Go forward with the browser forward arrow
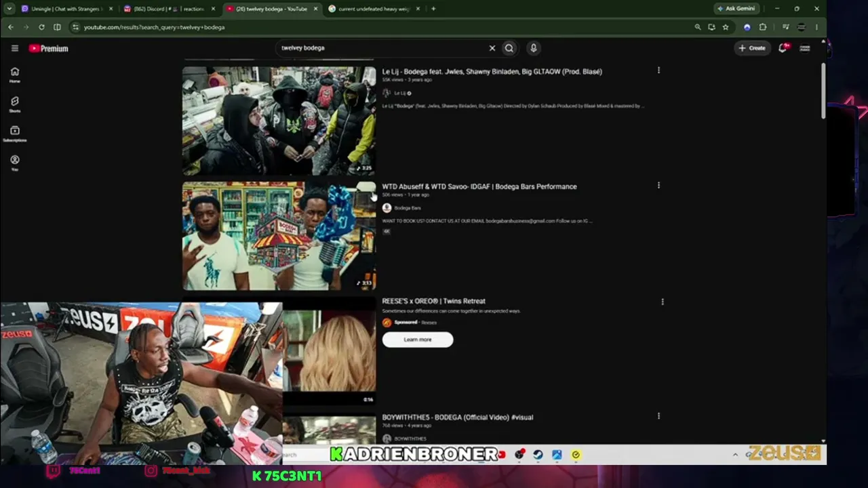Image resolution: width=868 pixels, height=488 pixels. (26, 27)
